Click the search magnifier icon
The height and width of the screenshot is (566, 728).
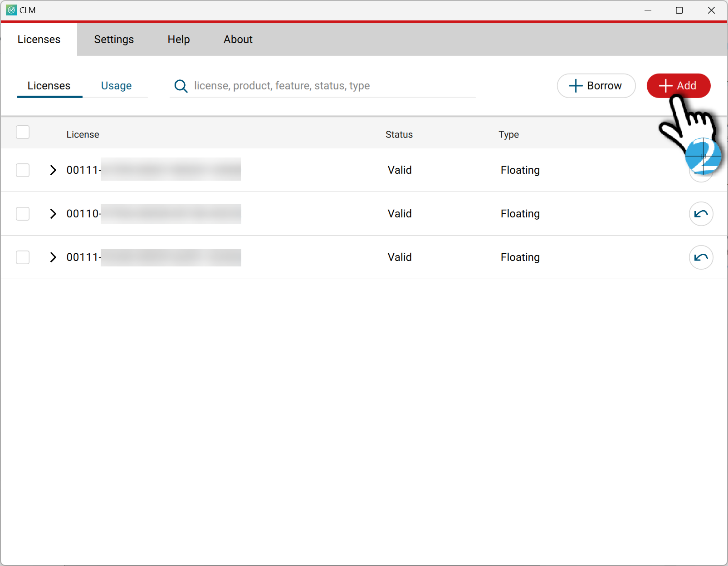[x=181, y=86]
